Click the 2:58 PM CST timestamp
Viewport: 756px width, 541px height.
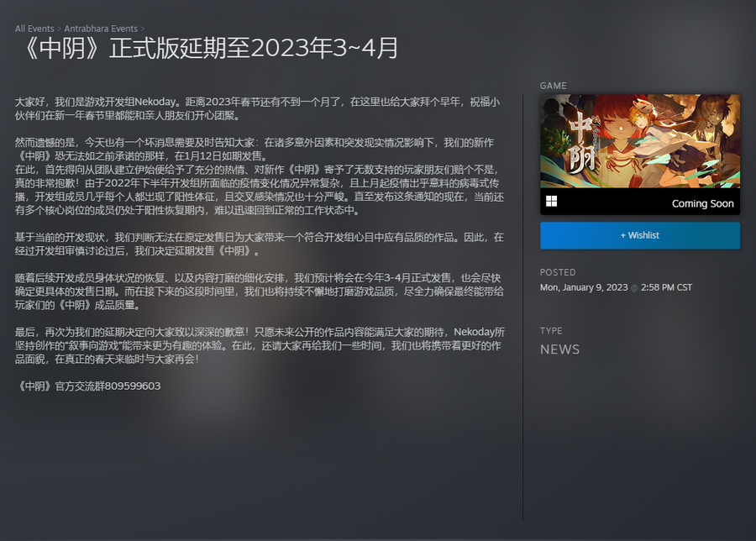pos(666,287)
